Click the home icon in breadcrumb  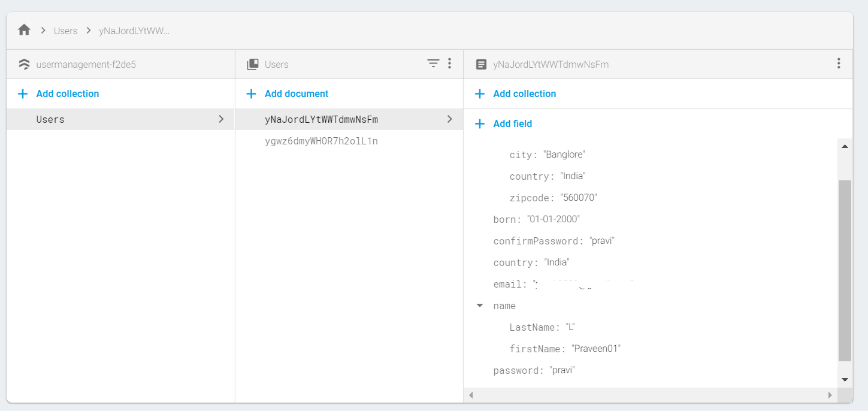click(x=24, y=30)
